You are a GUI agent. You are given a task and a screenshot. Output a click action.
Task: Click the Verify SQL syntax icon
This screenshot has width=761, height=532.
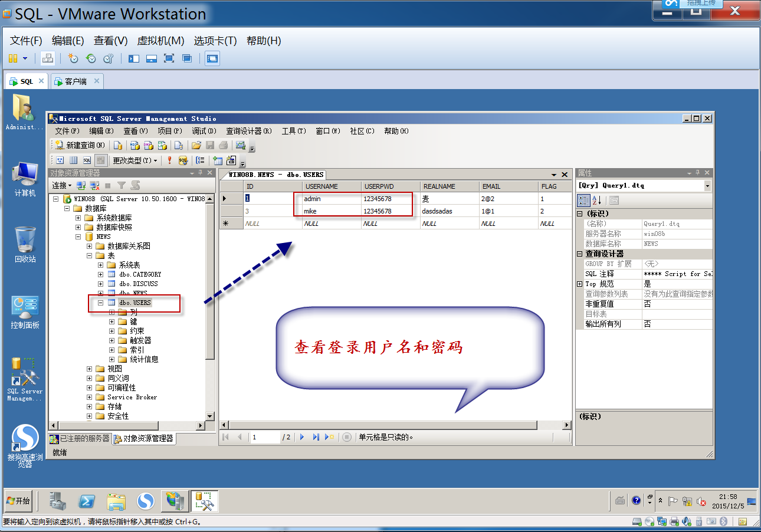tap(183, 160)
